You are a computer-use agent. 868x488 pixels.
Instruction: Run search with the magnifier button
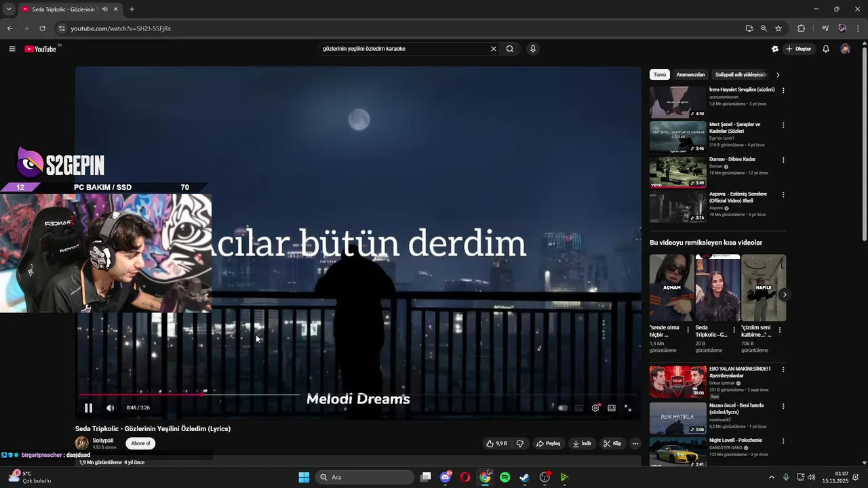510,49
